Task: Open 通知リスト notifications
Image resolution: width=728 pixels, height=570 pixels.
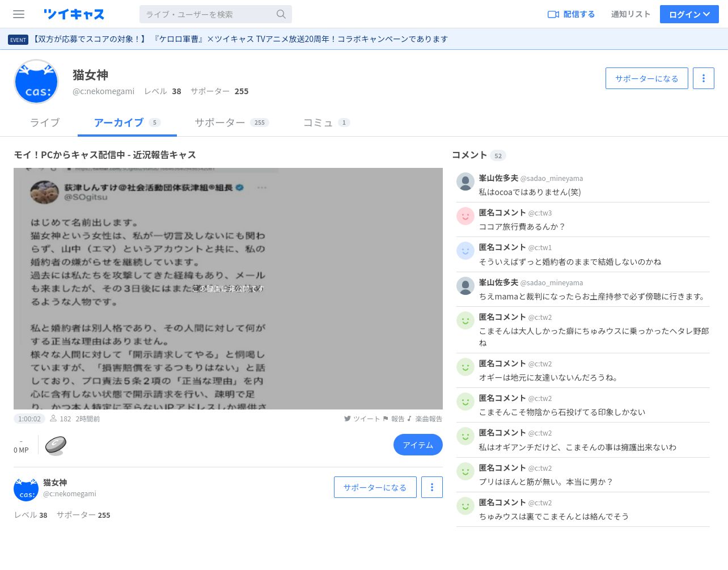Action: coord(630,14)
